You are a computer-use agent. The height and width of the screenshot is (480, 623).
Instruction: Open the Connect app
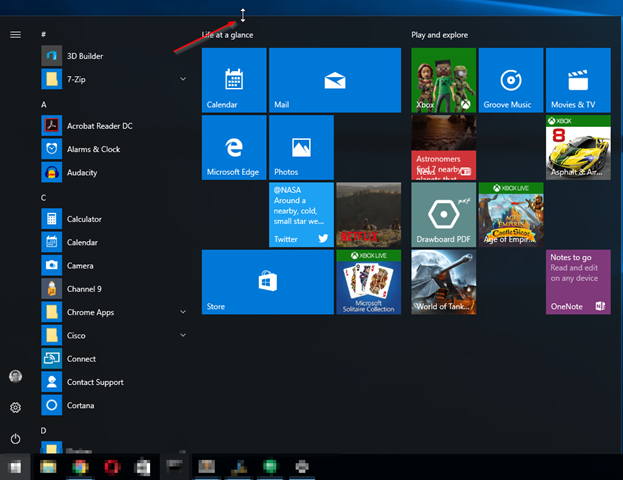[114, 359]
